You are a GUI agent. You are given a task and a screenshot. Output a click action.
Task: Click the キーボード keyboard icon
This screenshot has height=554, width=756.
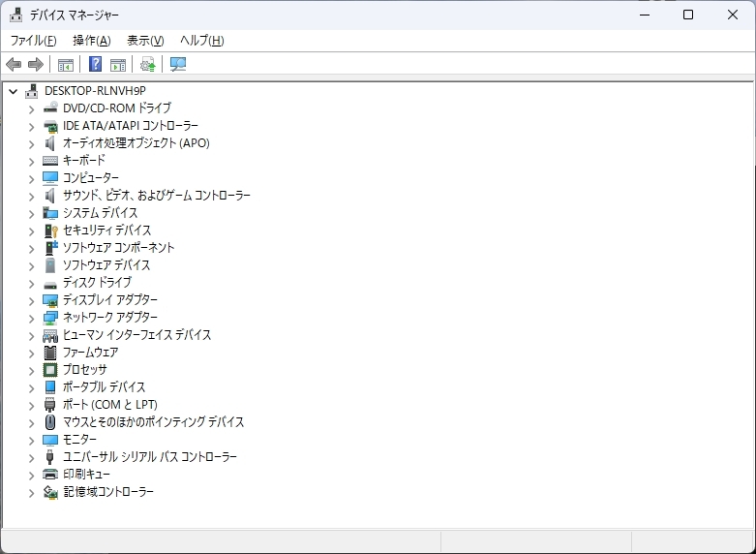(50, 161)
